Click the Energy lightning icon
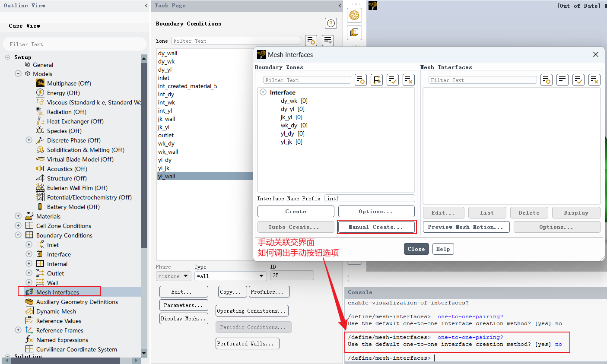This screenshot has width=607, height=364. (x=40, y=93)
